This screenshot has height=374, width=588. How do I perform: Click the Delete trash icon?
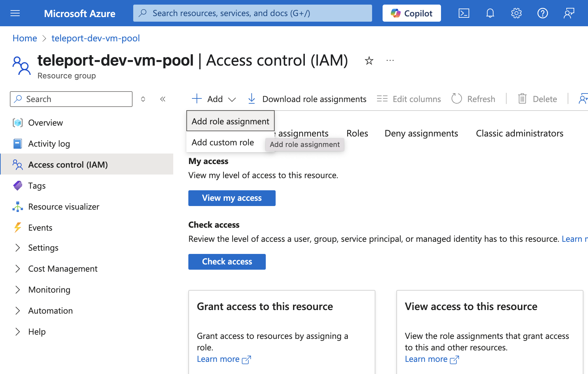pyautogui.click(x=523, y=99)
